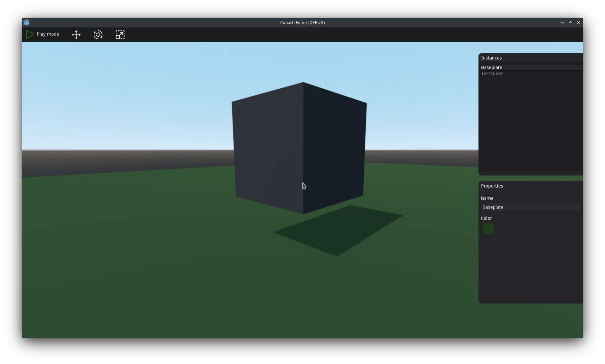Maximize the Cubash Editor window
This screenshot has height=364, width=605.
click(x=571, y=22)
